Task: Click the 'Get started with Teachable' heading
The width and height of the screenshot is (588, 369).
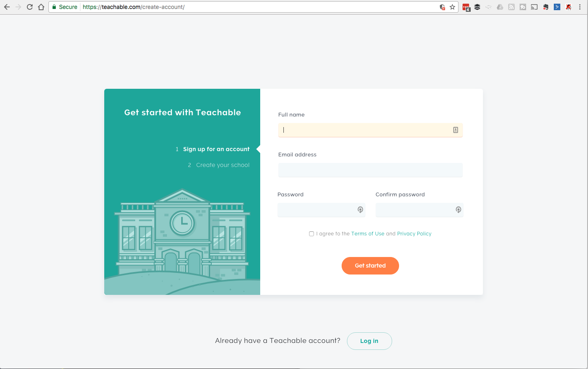Action: point(182,112)
